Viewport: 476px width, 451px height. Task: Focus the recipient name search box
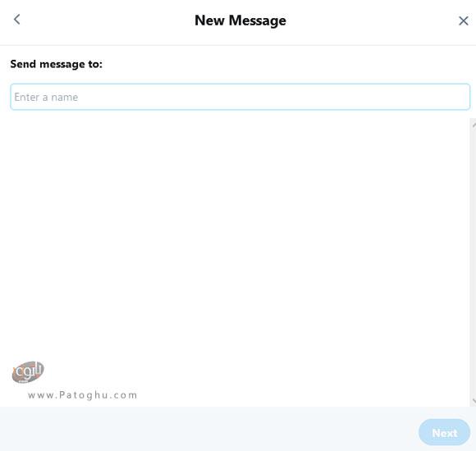click(240, 97)
